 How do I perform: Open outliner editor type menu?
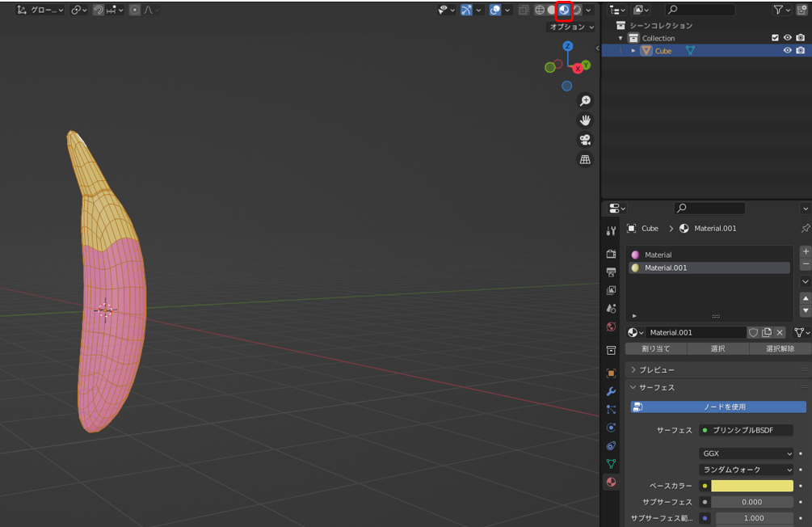coord(617,10)
